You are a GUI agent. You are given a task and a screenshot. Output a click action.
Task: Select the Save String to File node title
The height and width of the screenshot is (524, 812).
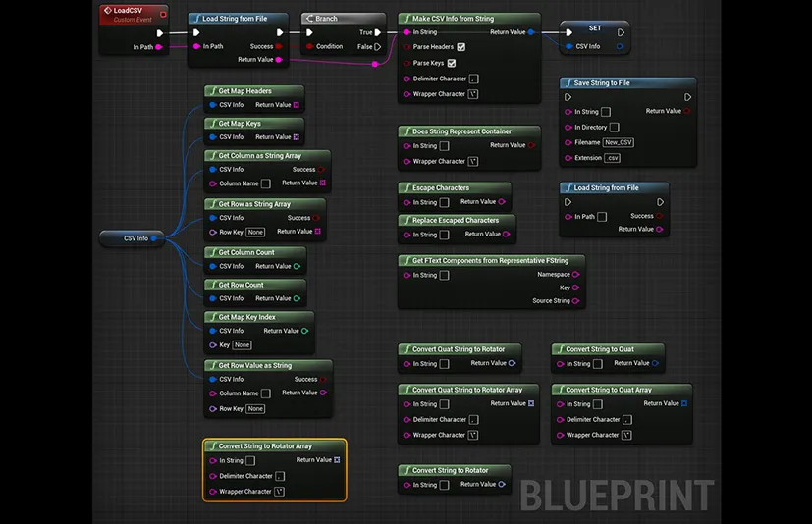(x=602, y=82)
